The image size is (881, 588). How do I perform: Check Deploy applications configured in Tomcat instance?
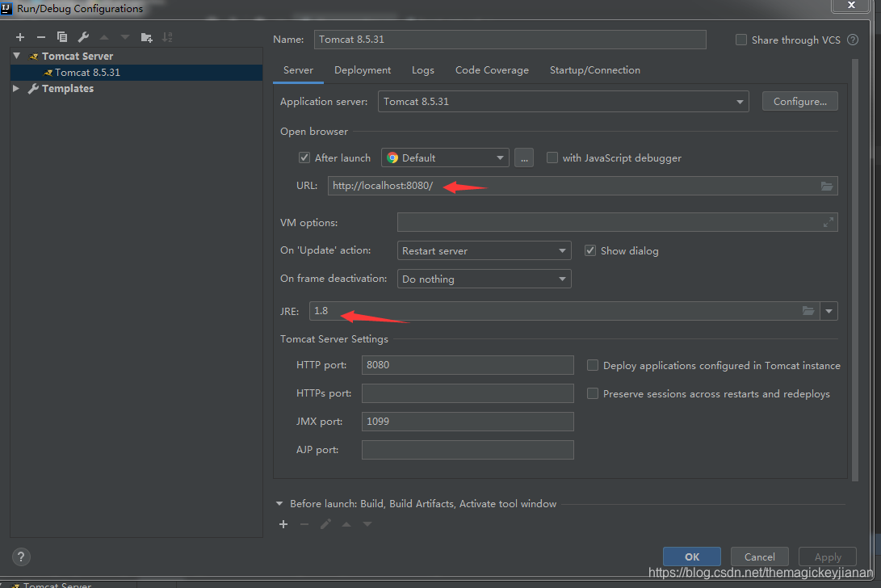tap(592, 365)
